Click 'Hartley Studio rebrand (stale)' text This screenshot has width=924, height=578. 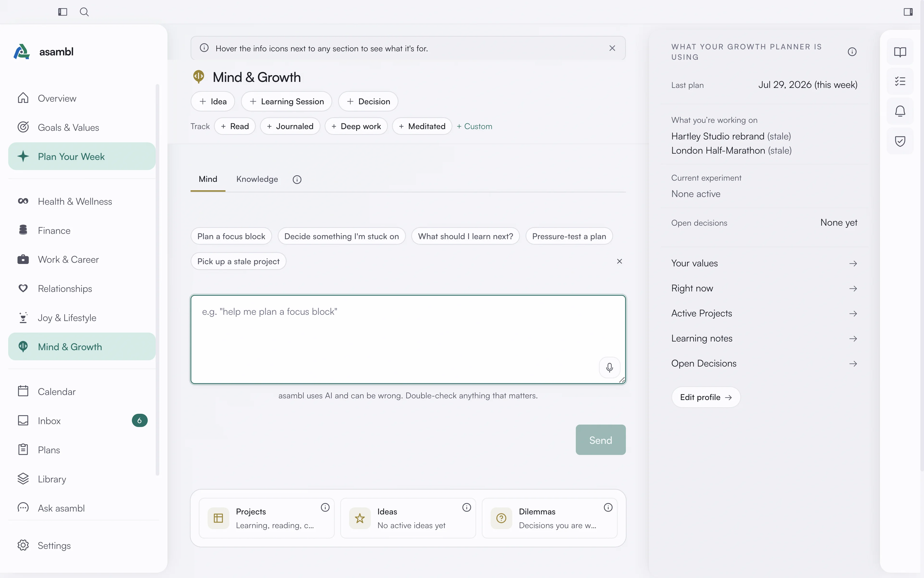click(x=731, y=136)
